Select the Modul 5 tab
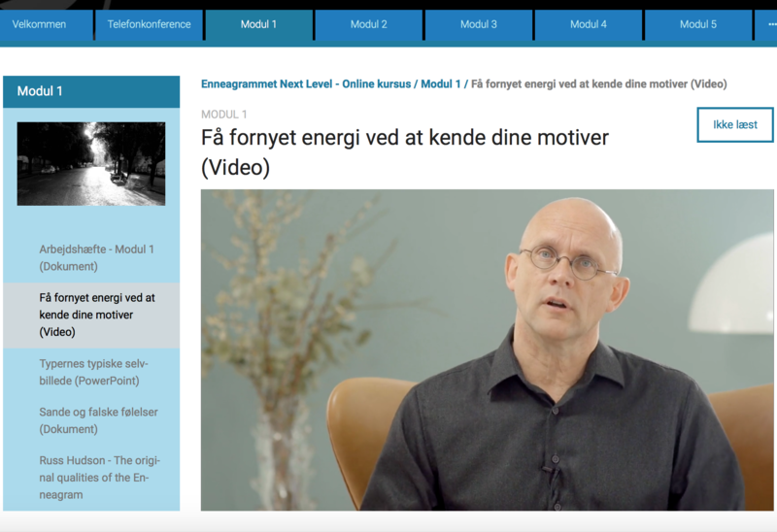The width and height of the screenshot is (777, 532). click(698, 24)
